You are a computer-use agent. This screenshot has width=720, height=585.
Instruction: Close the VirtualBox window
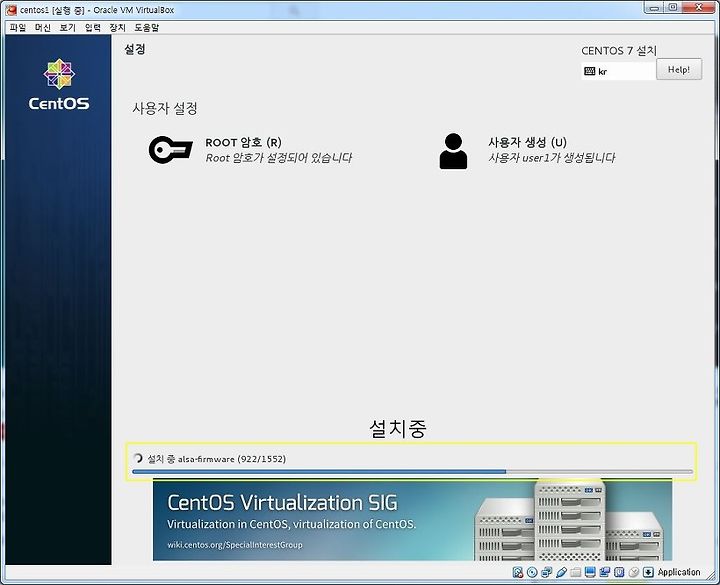(698, 7)
